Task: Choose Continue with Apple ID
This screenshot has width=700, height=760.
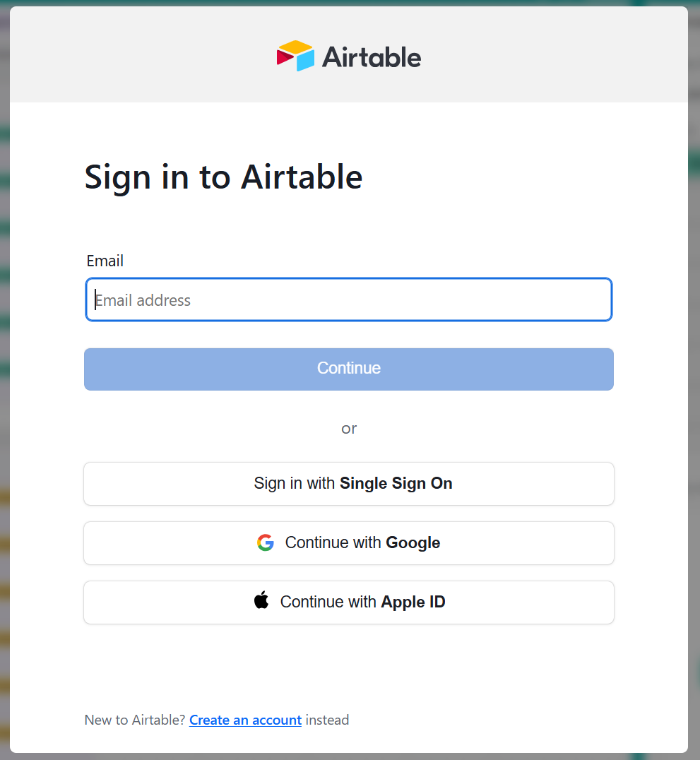Action: tap(349, 602)
